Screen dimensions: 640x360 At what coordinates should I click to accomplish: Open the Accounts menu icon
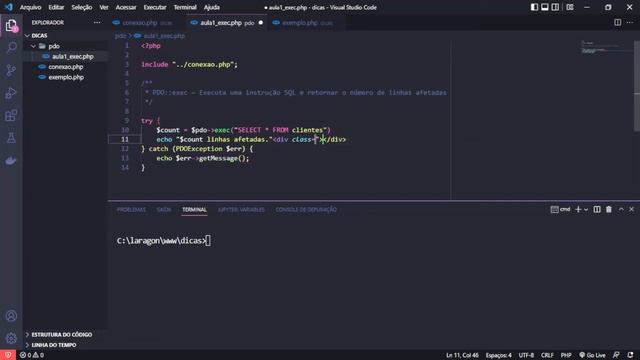(11, 316)
